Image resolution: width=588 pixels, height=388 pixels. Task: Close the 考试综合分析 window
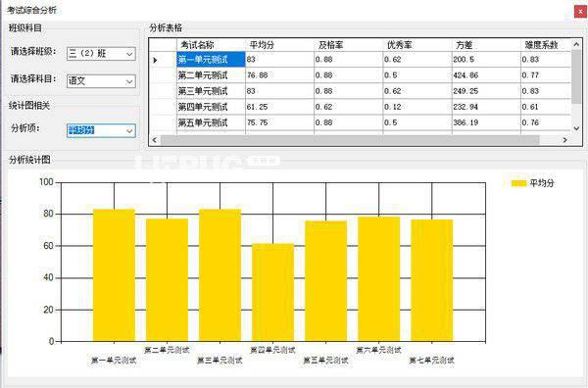(x=580, y=11)
